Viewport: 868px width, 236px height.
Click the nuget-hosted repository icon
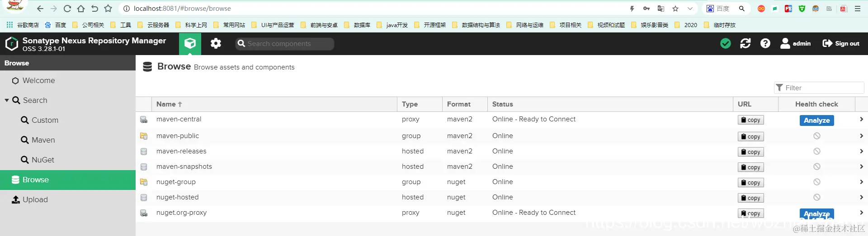tap(144, 198)
